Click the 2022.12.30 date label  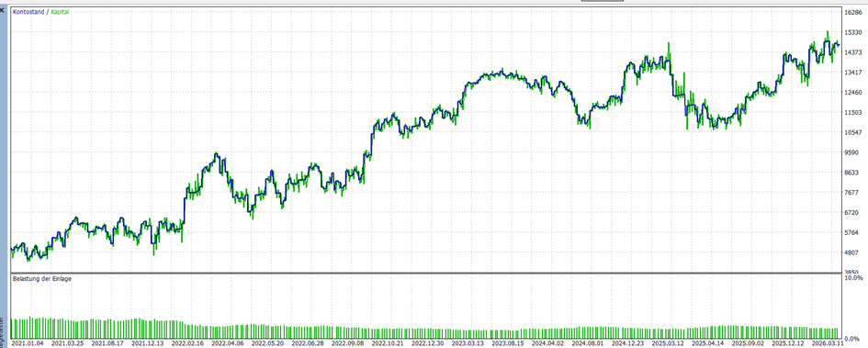[x=427, y=343]
